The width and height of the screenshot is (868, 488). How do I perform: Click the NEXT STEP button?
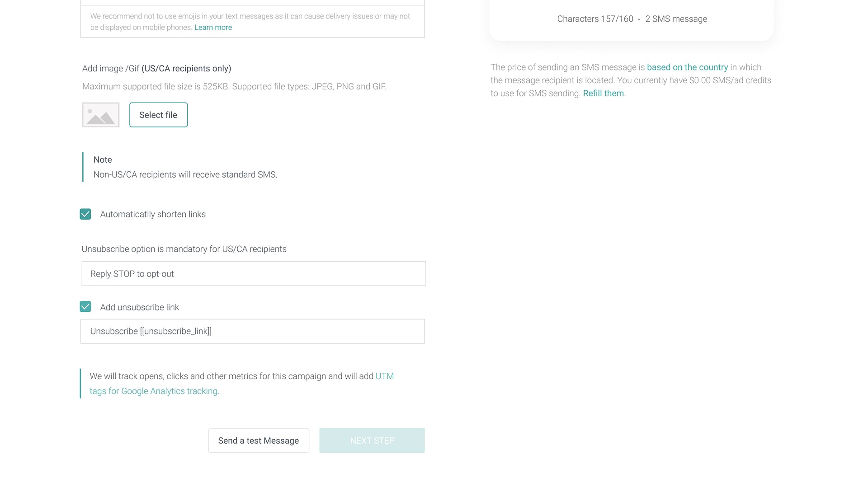click(372, 441)
